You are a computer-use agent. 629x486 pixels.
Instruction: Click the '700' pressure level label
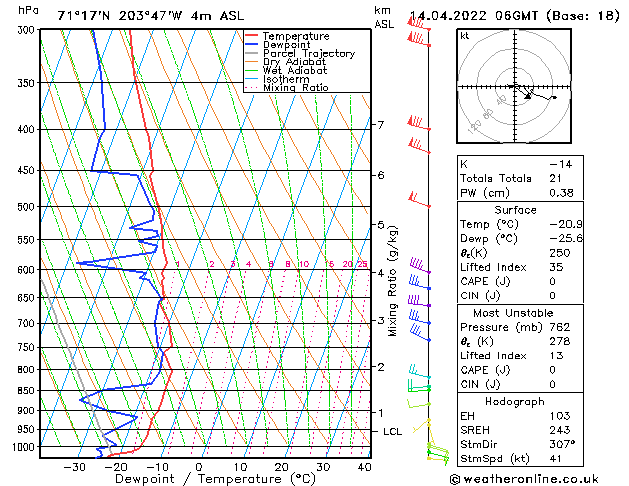[28, 323]
